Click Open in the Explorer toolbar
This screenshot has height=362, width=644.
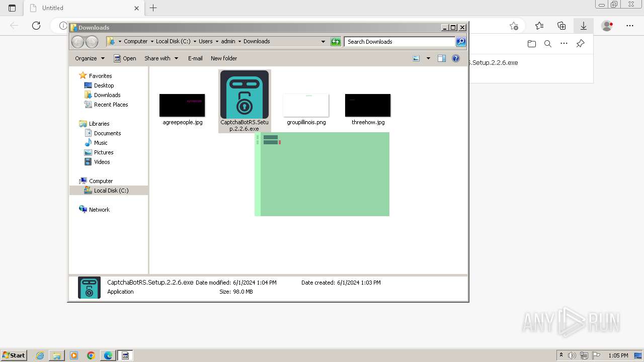tap(125, 58)
